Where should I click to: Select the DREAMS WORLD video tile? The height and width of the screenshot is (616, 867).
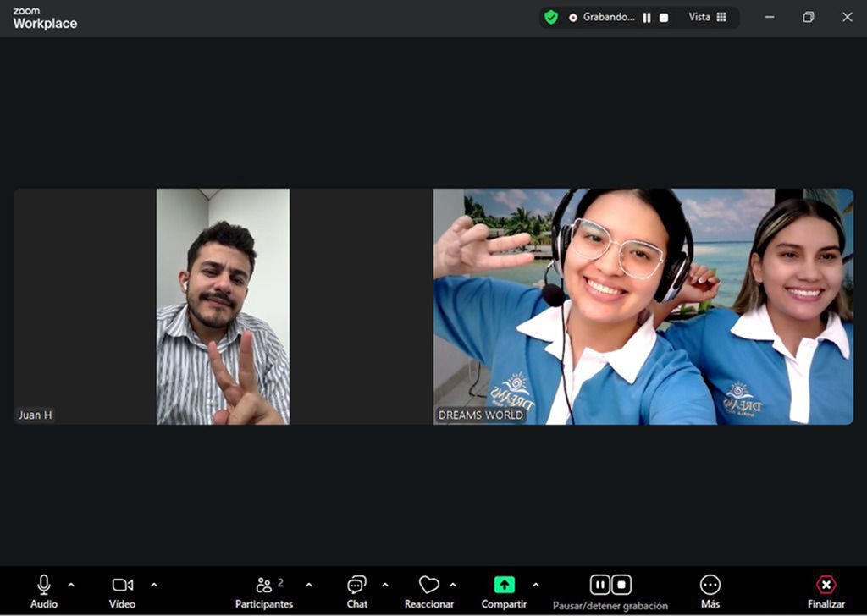click(643, 306)
